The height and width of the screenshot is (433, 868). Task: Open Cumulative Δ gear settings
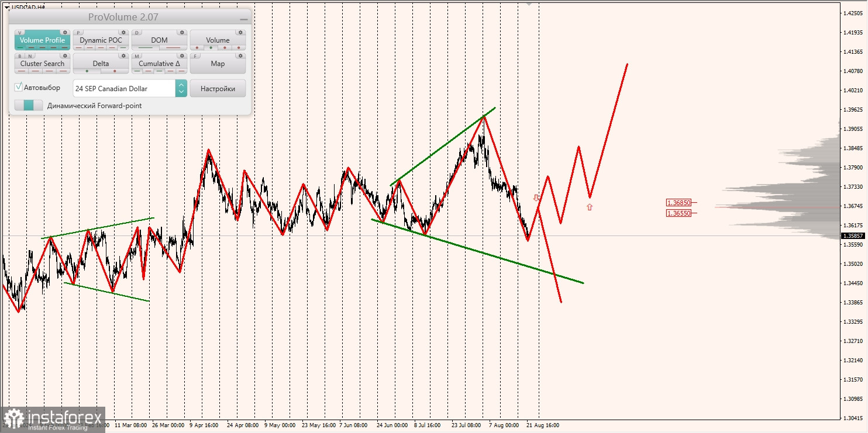click(182, 56)
